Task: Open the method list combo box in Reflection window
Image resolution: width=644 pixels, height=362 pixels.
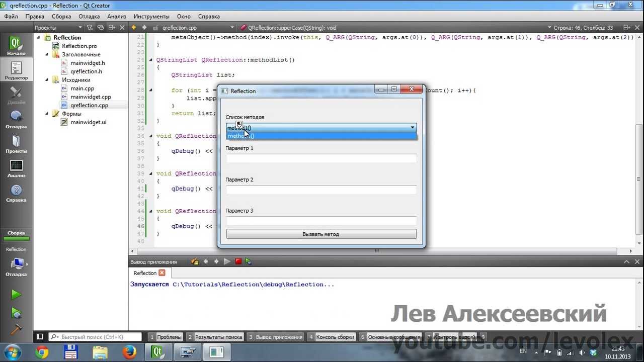Action: tap(321, 128)
